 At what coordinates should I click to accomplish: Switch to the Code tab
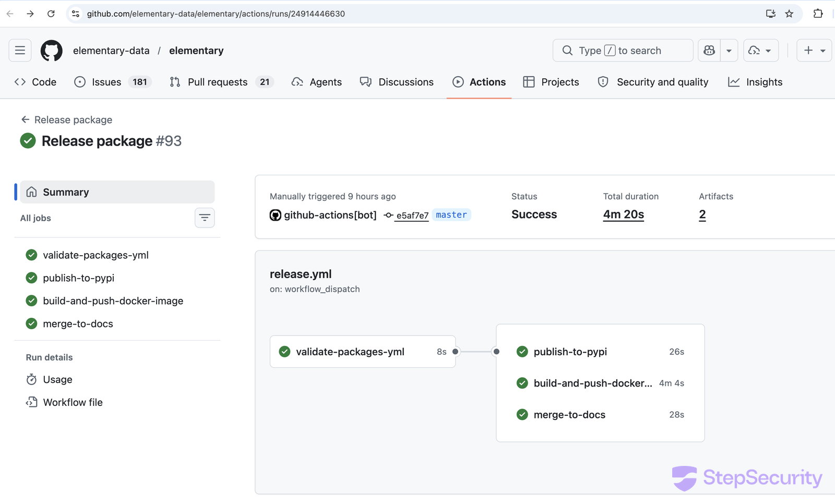coord(35,82)
